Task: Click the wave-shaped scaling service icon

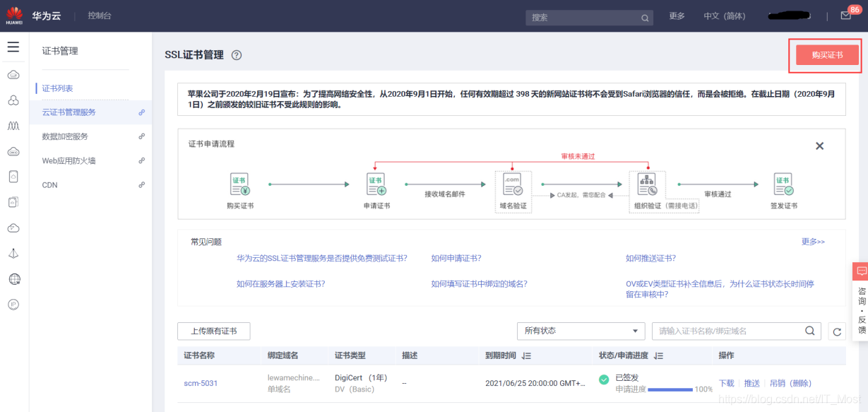Action: 13,126
